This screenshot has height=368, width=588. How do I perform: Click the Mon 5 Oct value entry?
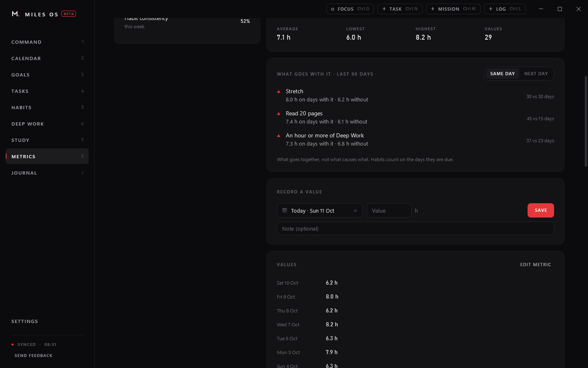tap(415, 352)
